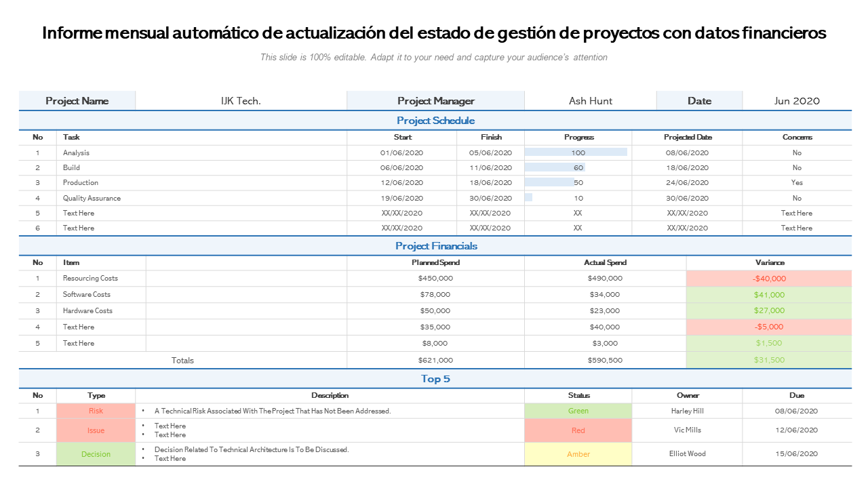Click start date '01/06/2020' for Analysis
The height and width of the screenshot is (488, 868).
[x=401, y=153]
